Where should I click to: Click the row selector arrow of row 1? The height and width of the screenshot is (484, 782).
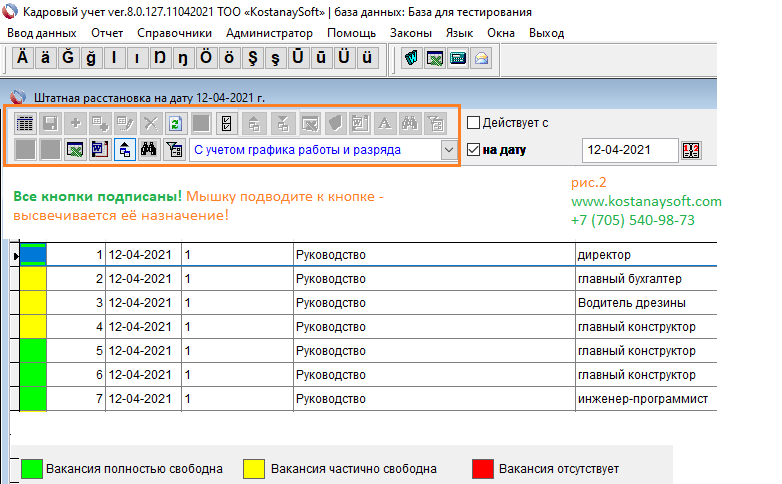click(15, 255)
